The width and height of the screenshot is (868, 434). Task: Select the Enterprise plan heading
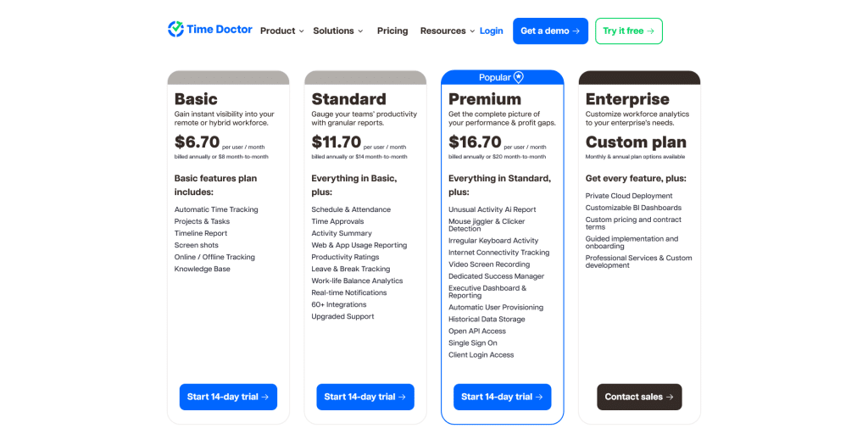627,99
